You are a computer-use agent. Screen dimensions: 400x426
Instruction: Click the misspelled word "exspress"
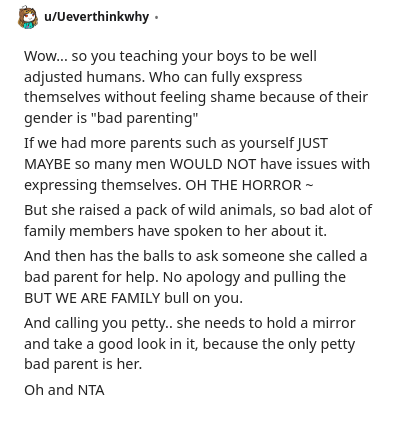click(x=273, y=77)
